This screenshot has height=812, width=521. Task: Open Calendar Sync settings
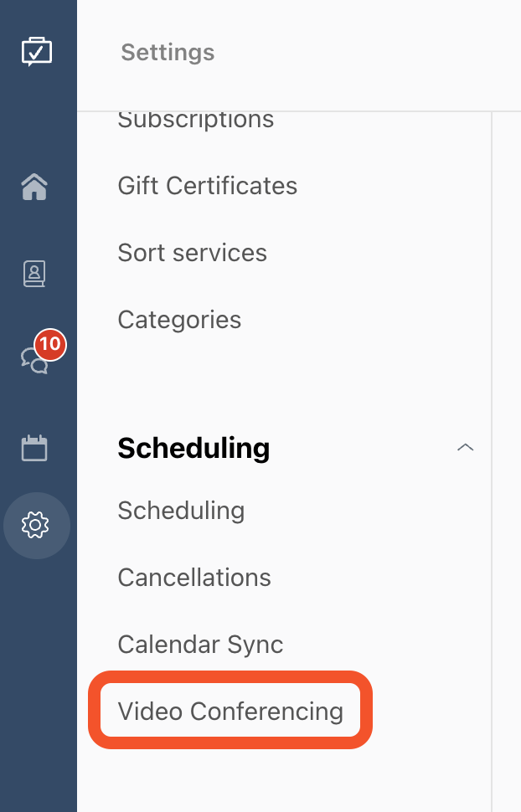click(201, 645)
